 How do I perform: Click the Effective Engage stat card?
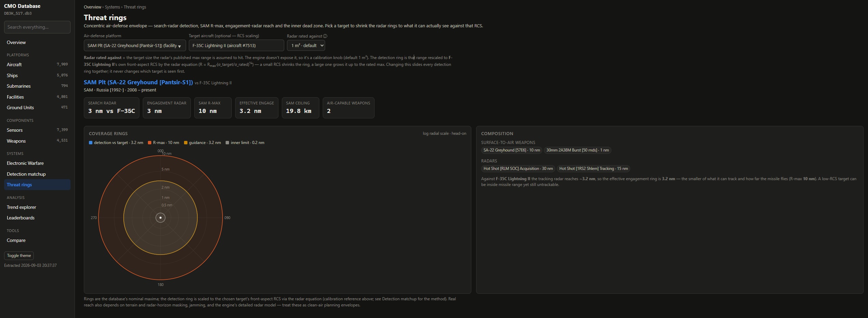click(257, 108)
